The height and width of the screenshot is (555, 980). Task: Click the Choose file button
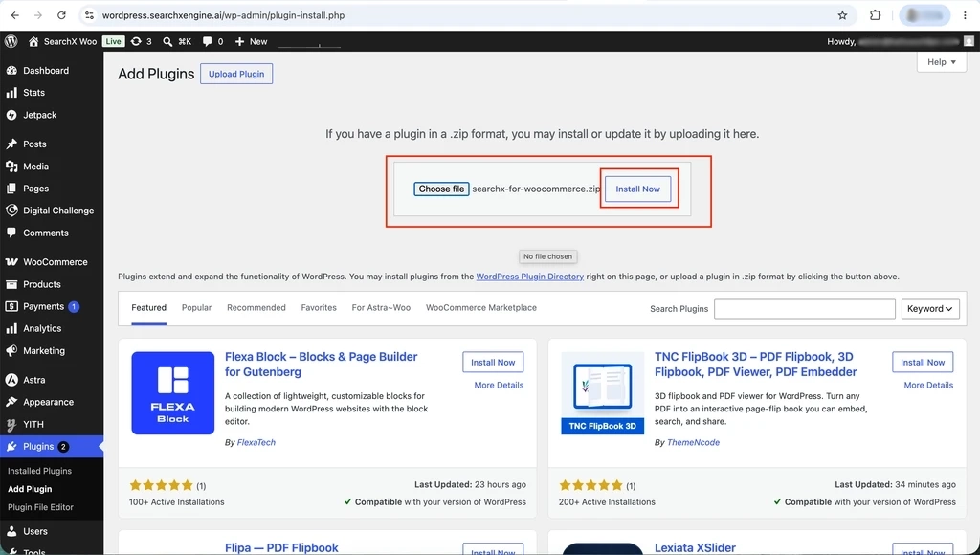(x=441, y=189)
